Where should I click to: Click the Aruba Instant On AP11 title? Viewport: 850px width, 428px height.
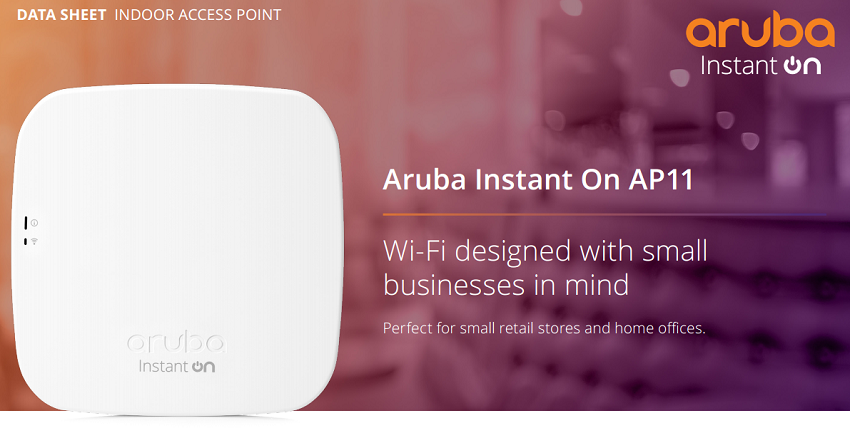[538, 179]
